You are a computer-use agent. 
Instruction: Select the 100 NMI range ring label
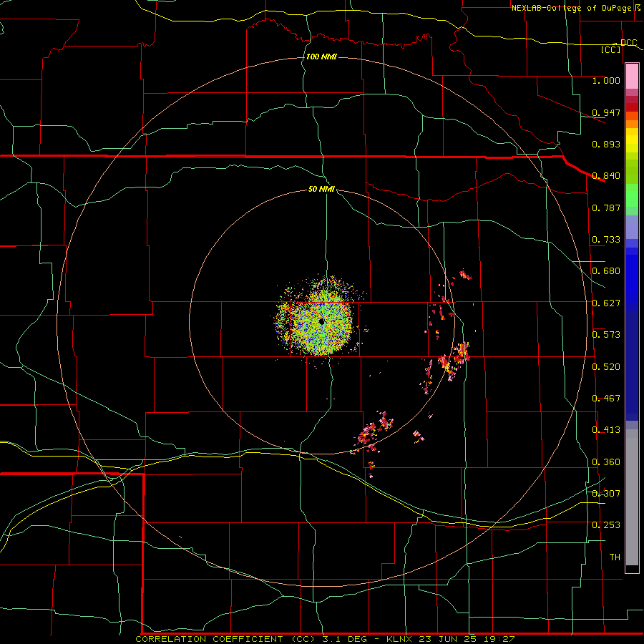tap(321, 57)
